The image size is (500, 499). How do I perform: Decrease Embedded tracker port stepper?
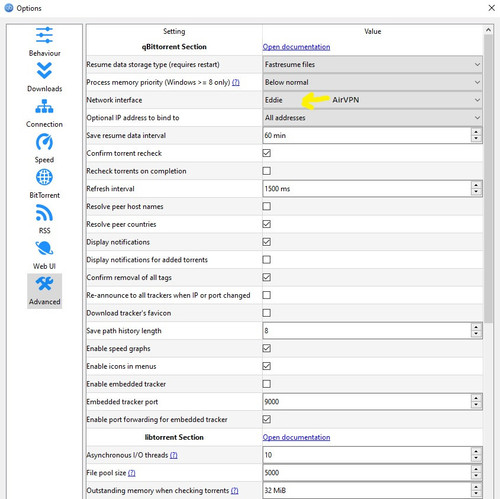click(x=476, y=405)
